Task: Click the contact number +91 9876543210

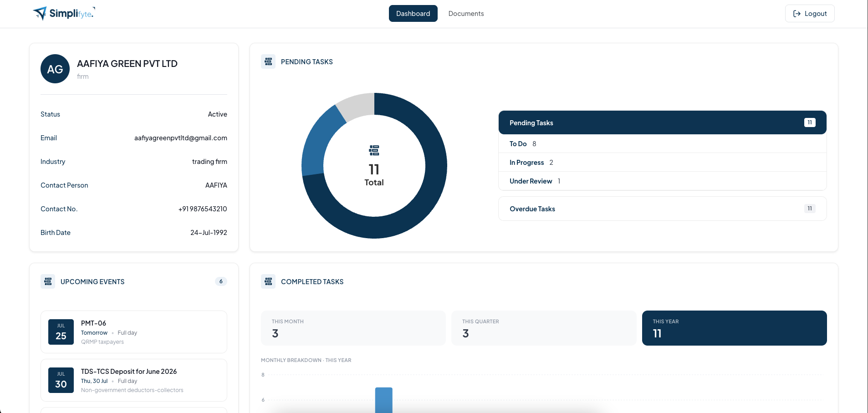Action: pos(203,209)
